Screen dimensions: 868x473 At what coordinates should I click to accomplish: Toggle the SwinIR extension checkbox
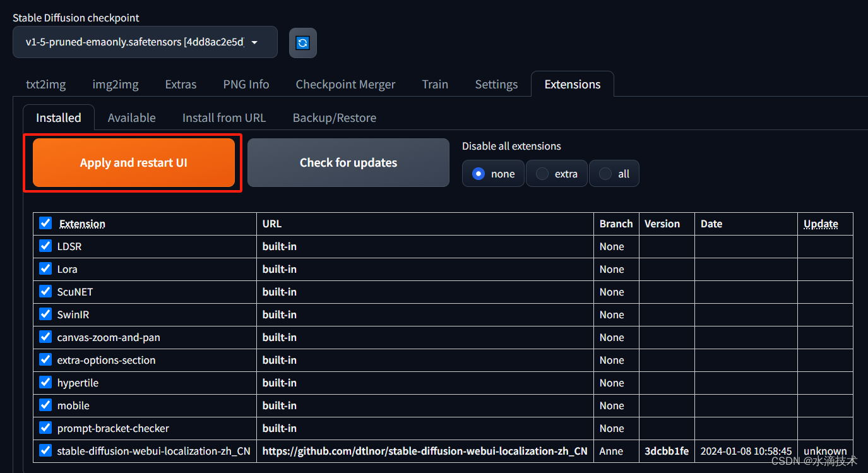point(45,314)
